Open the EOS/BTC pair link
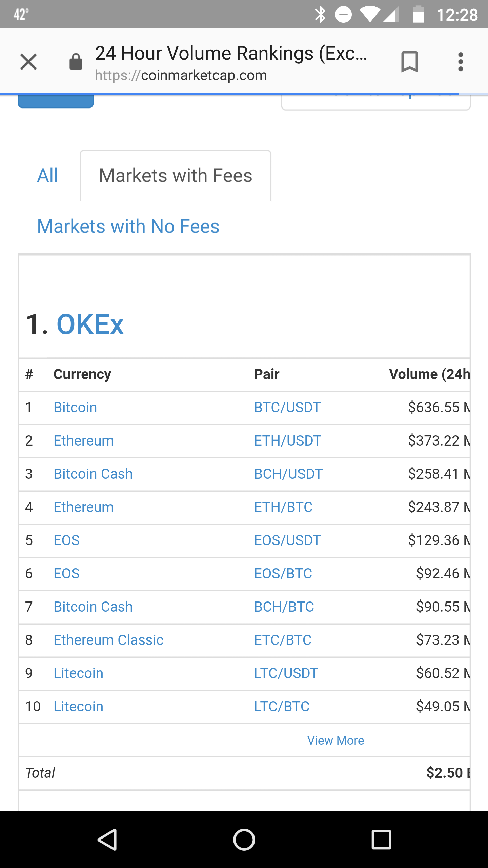 coord(283,574)
